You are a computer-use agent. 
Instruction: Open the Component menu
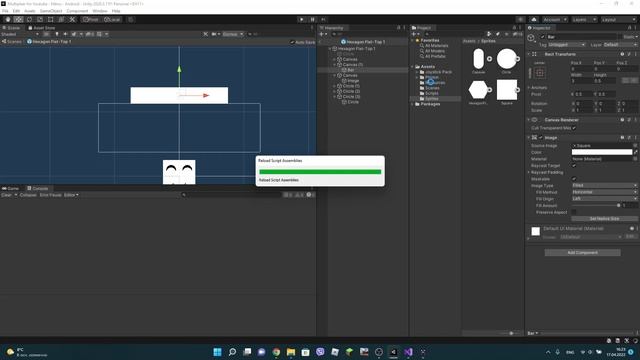(x=77, y=11)
